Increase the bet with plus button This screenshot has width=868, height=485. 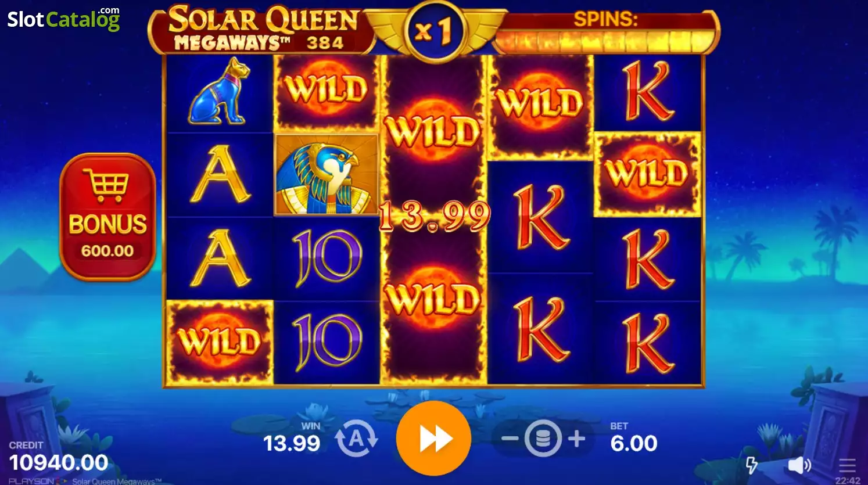[576, 439]
